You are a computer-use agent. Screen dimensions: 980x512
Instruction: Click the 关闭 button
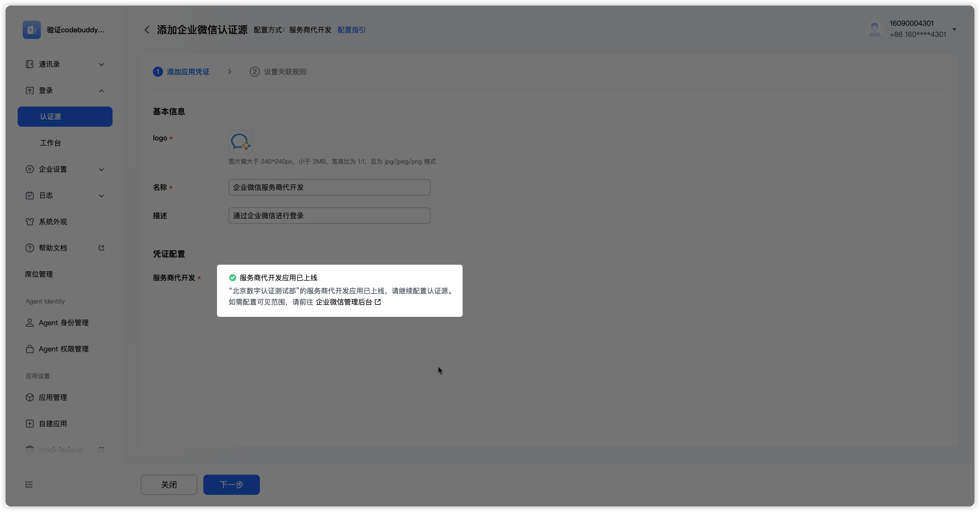(169, 484)
